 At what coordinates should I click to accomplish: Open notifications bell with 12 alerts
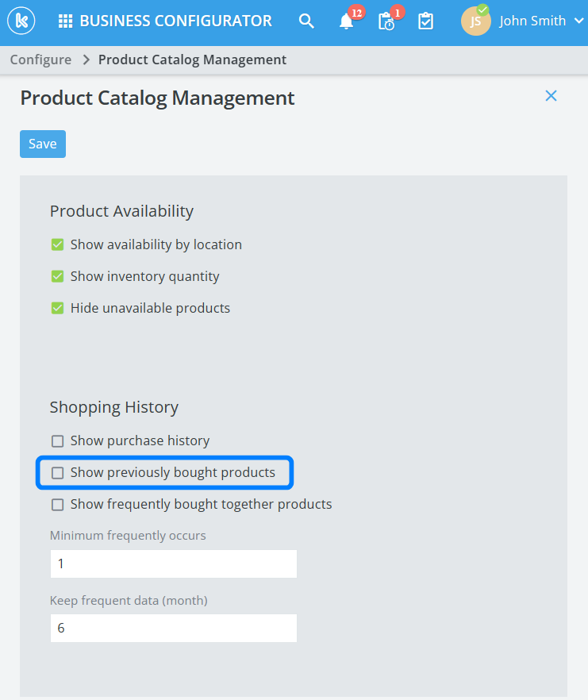pyautogui.click(x=347, y=21)
